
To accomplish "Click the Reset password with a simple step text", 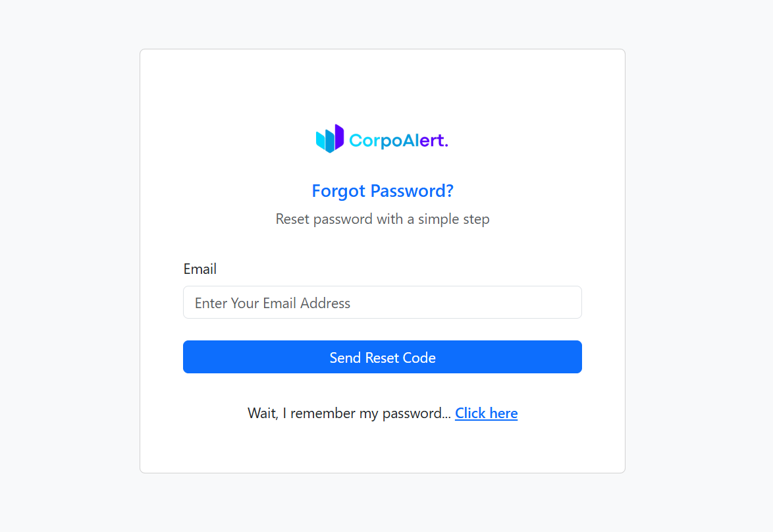I will 382,219.
